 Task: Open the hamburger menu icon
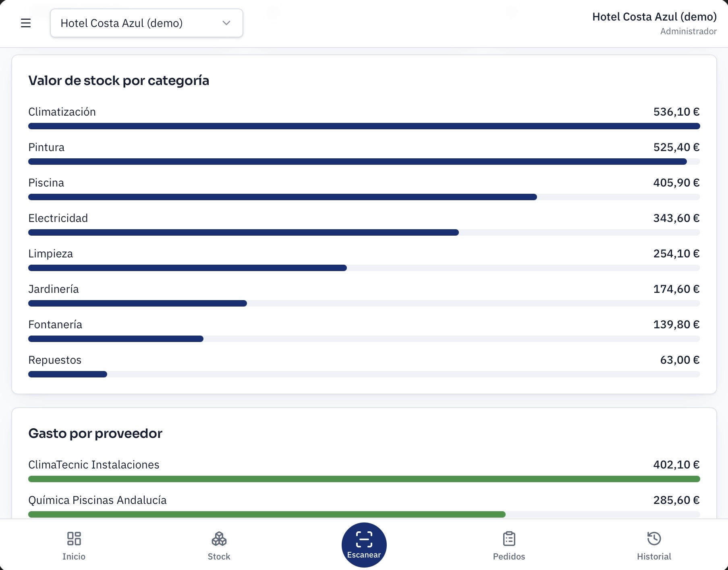pyautogui.click(x=26, y=23)
